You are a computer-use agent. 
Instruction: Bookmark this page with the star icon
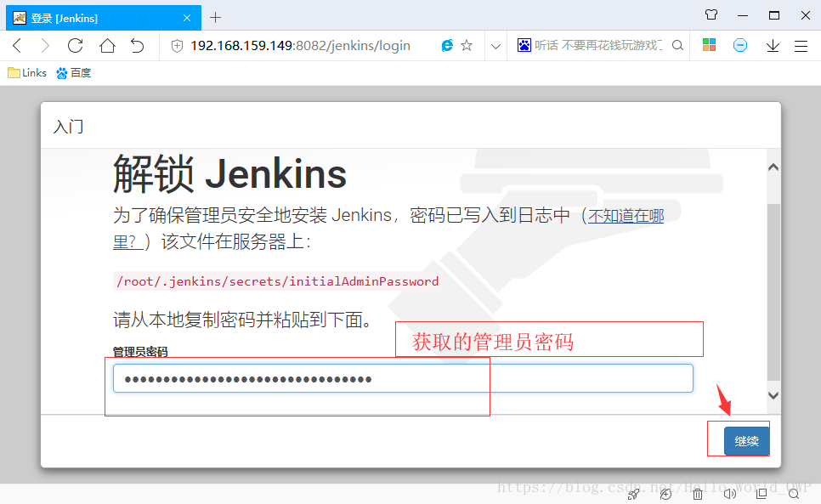pyautogui.click(x=467, y=46)
